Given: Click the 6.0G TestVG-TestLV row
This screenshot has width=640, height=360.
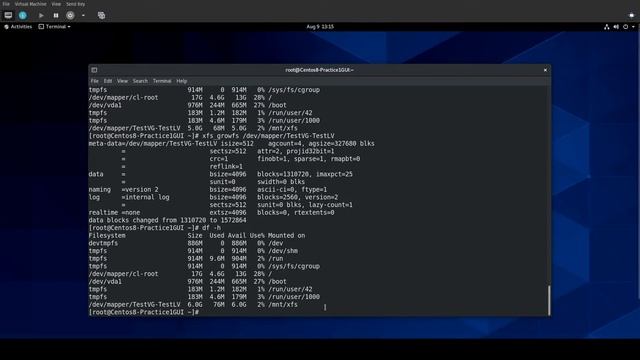Looking at the screenshot, I should click(193, 304).
